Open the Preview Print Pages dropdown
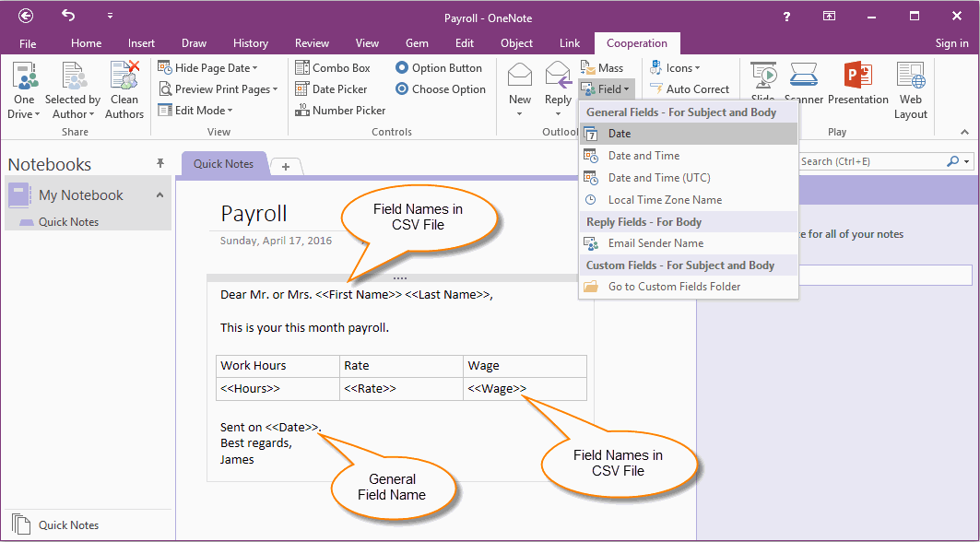Screen dimensions: 980x542 click(x=218, y=89)
